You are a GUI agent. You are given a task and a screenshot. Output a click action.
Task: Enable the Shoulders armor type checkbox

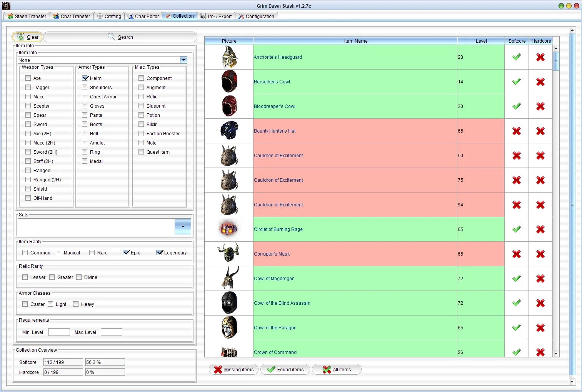coord(85,87)
